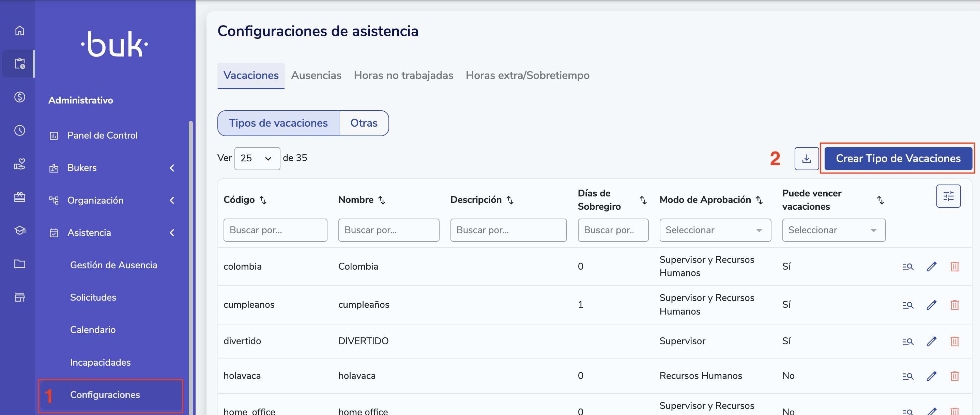
Task: Click the Descripción search field
Action: tap(508, 230)
